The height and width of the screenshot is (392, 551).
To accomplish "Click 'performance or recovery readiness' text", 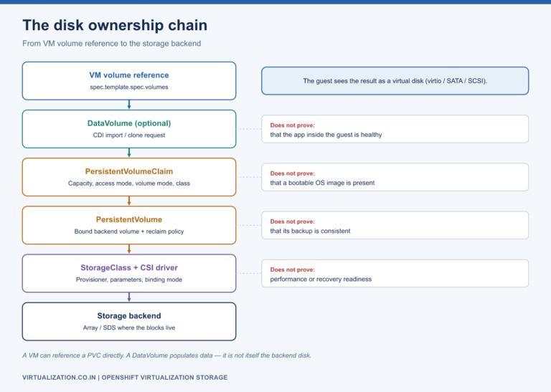I will coord(321,279).
